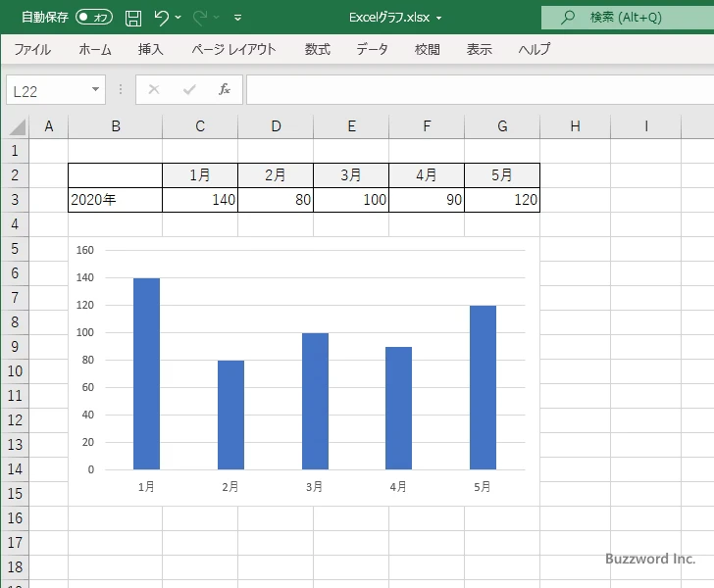Open the ヘルプ tab
The width and height of the screenshot is (714, 588).
[x=535, y=49]
